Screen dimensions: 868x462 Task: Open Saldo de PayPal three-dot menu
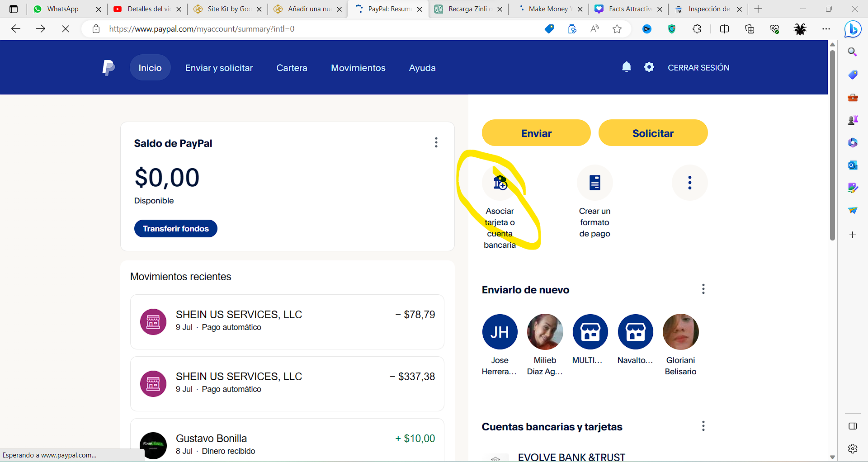pyautogui.click(x=436, y=142)
